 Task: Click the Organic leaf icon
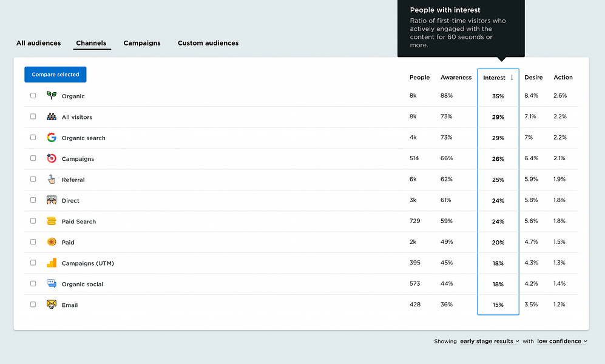pos(52,96)
